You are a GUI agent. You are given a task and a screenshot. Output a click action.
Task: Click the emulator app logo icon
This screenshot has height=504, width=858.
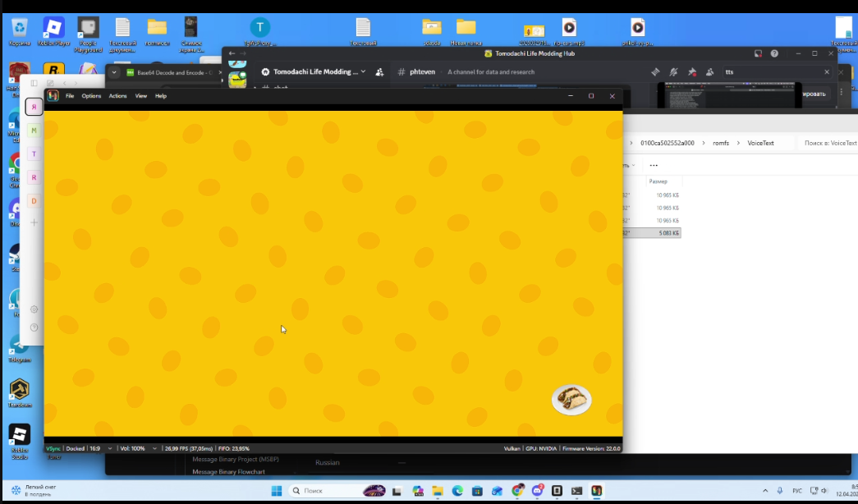[53, 96]
